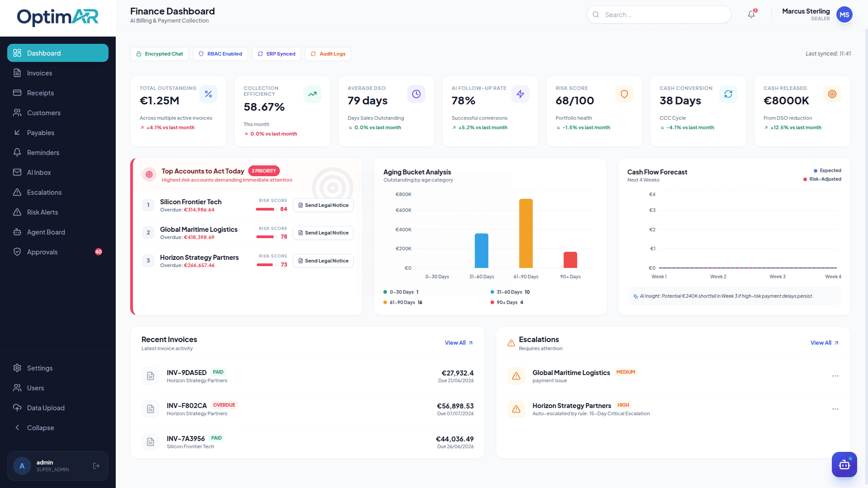
Task: Click warning icon for Horizon Strategy escalation
Action: pyautogui.click(x=516, y=409)
